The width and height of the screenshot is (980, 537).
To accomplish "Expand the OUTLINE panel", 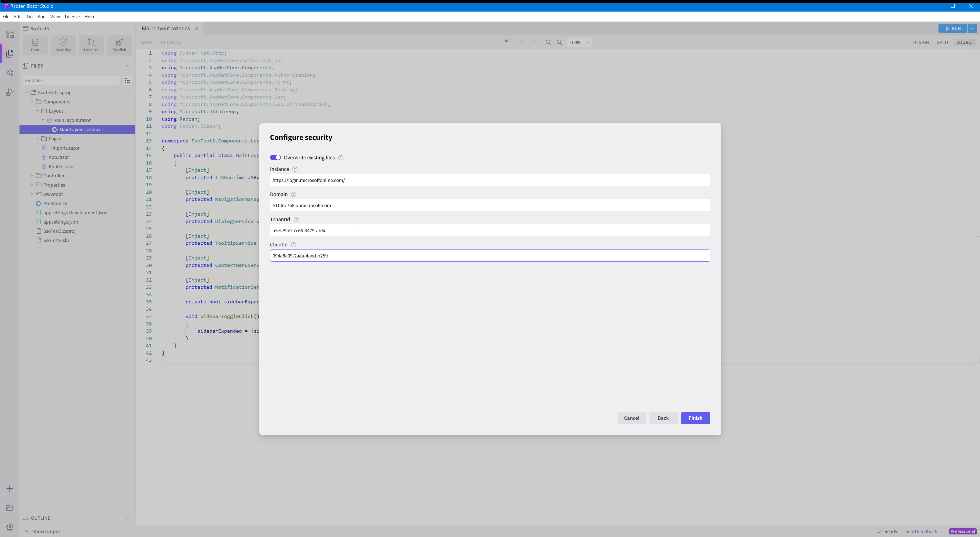I will click(127, 518).
